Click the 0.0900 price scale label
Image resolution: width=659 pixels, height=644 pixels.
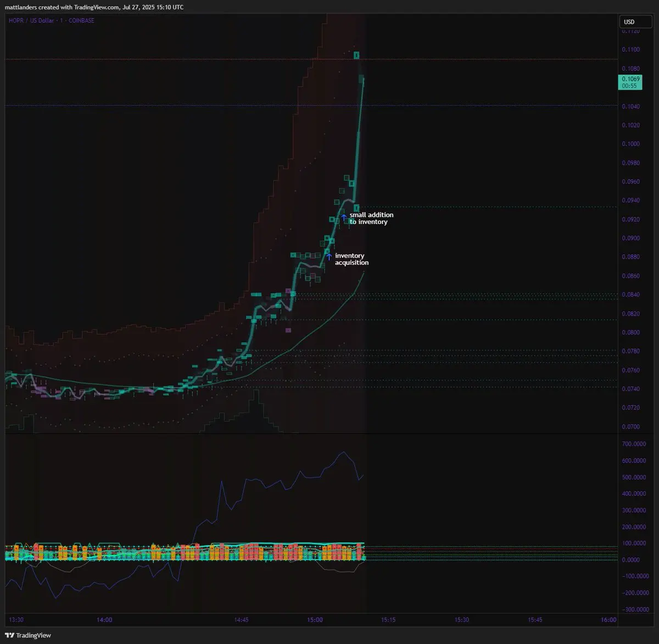pos(630,238)
